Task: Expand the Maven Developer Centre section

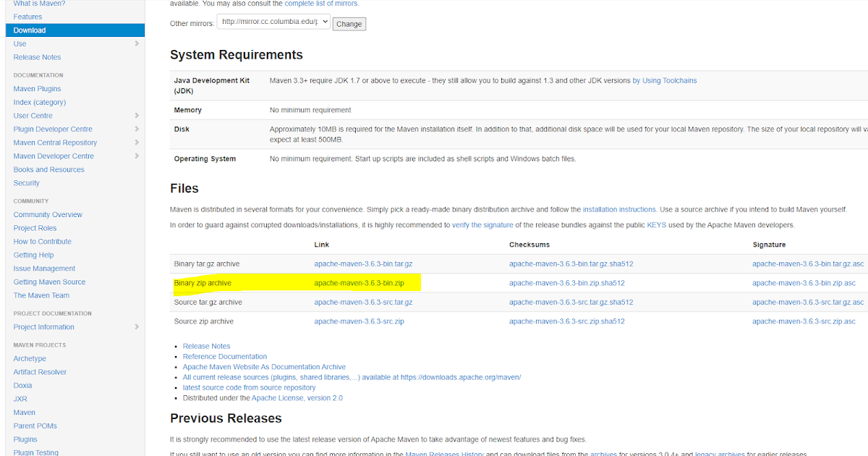Action: [x=54, y=156]
